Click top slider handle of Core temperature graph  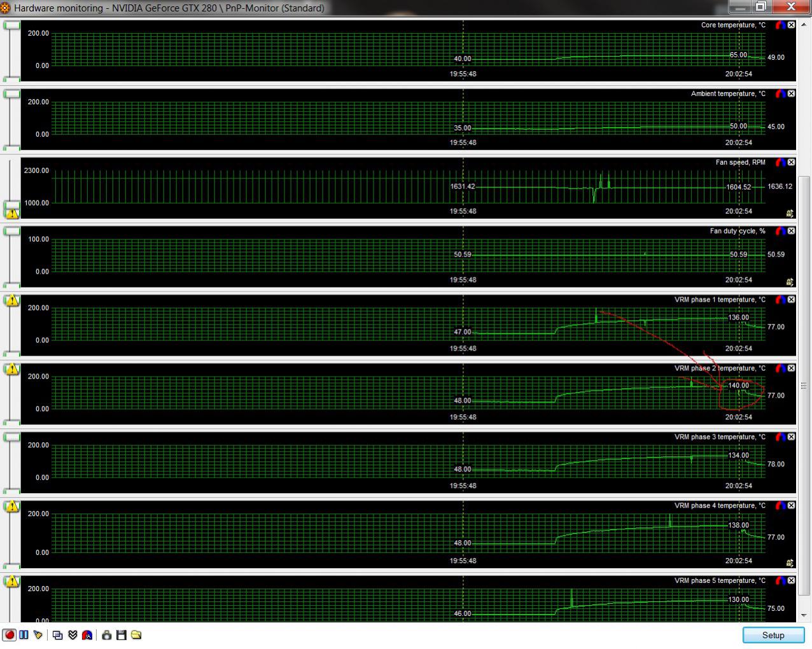coord(11,25)
